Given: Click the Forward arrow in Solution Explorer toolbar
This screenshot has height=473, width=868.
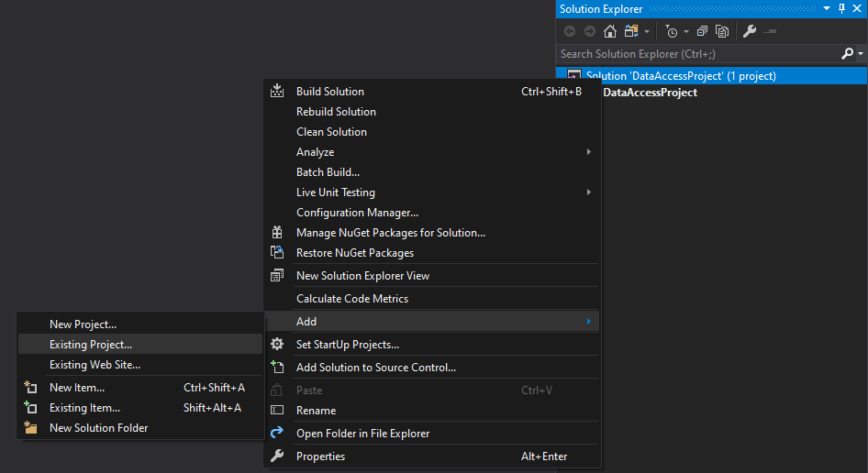Looking at the screenshot, I should pyautogui.click(x=590, y=31).
